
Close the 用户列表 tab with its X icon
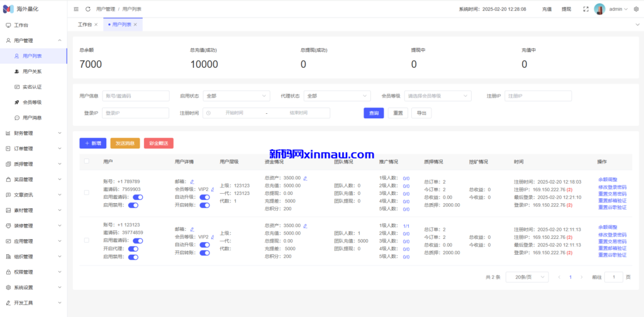point(135,25)
